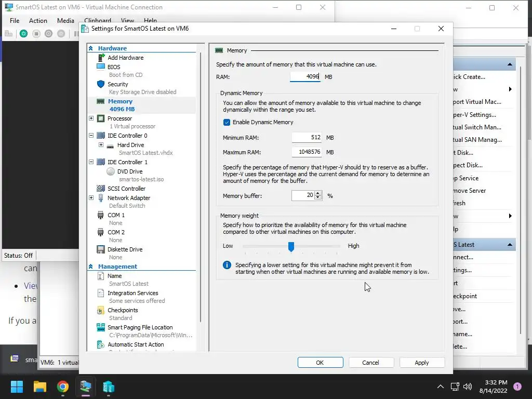Click the DVD Drive disc icon
532x399 pixels.
[111, 171]
